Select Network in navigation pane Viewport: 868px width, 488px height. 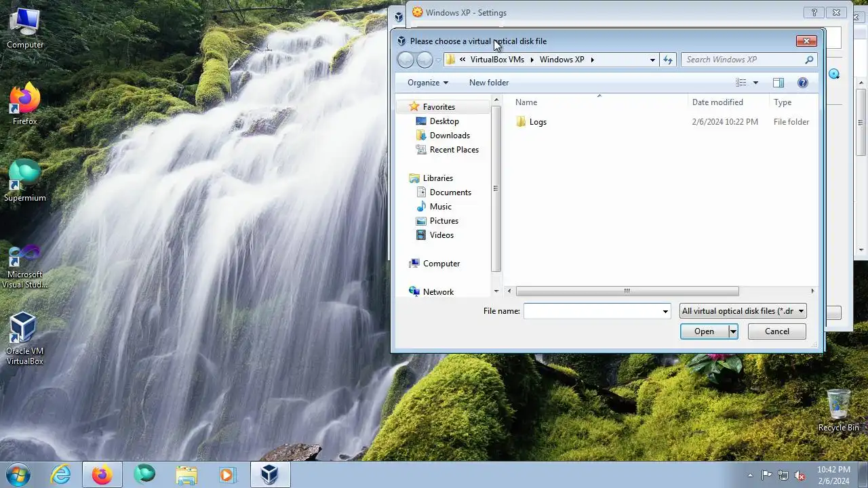(438, 292)
